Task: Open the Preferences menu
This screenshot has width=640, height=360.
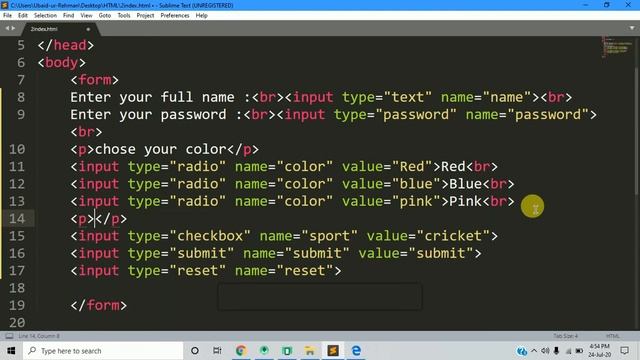Action: pos(175,16)
